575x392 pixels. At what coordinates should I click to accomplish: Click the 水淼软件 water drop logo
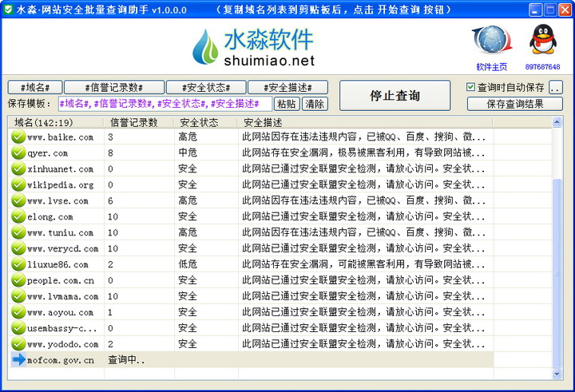(x=205, y=47)
